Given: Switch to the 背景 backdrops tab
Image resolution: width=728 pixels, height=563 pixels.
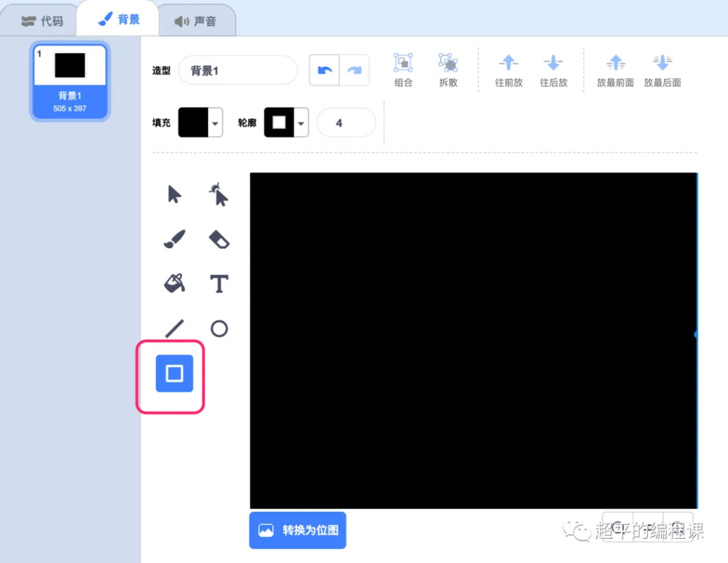Looking at the screenshot, I should click(x=119, y=19).
